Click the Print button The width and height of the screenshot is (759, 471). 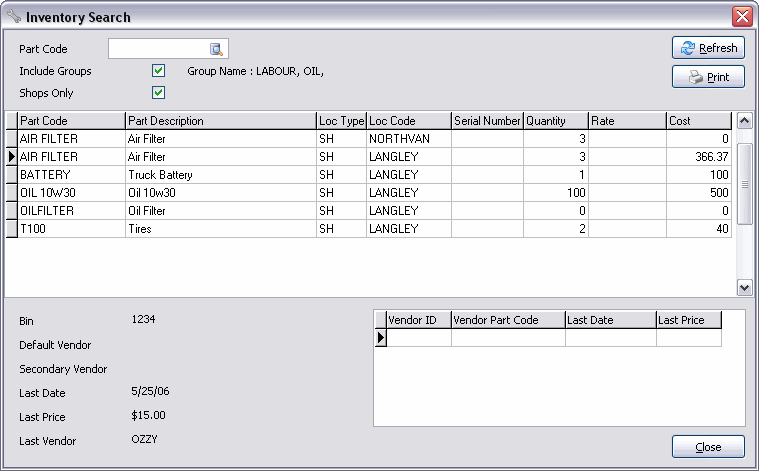pos(708,77)
